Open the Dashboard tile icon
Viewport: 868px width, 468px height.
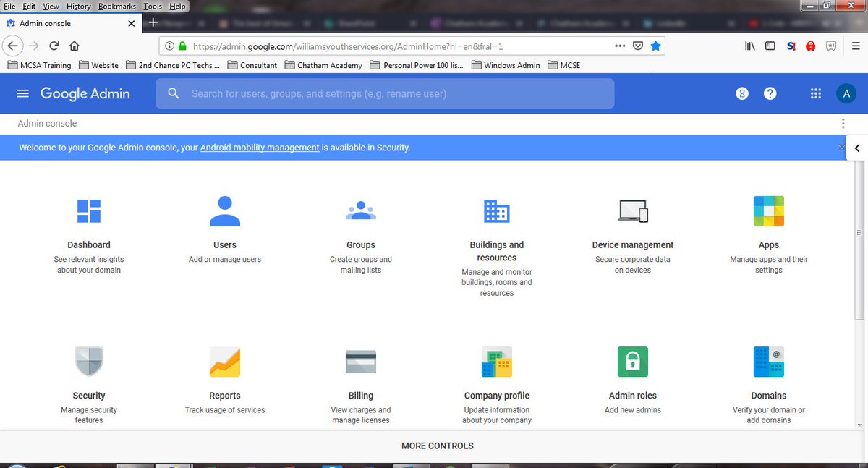pyautogui.click(x=89, y=210)
